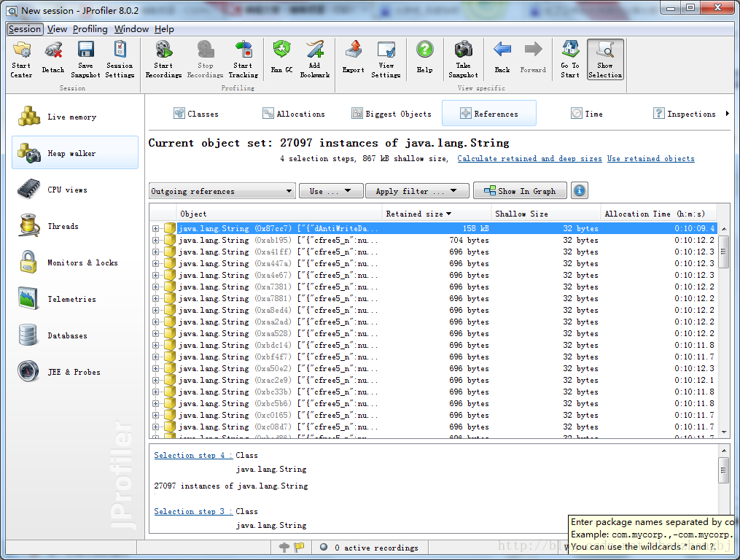This screenshot has width=740, height=560.
Task: Switch to the Inspections tab
Action: tap(685, 113)
